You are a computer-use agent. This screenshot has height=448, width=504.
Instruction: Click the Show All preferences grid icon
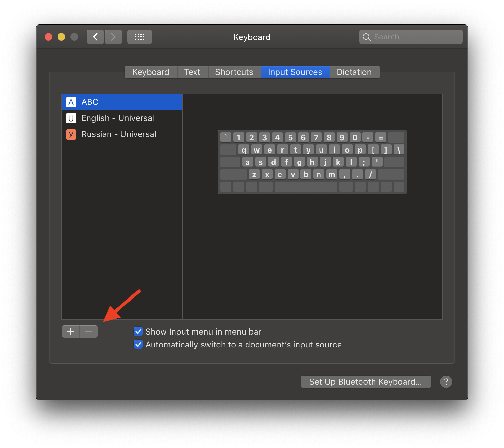139,37
